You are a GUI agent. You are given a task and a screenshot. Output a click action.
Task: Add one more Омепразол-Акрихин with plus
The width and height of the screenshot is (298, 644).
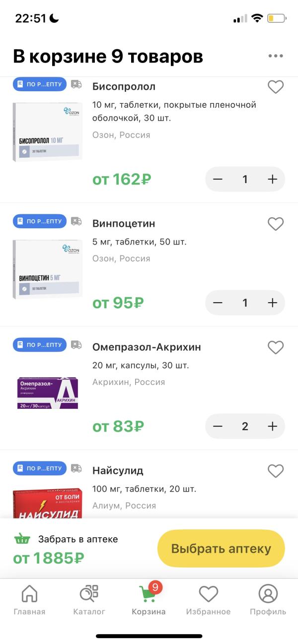click(272, 426)
